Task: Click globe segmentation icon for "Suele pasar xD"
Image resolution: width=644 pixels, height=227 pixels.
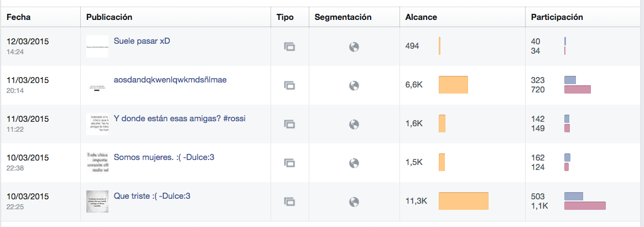Action: [x=354, y=47]
